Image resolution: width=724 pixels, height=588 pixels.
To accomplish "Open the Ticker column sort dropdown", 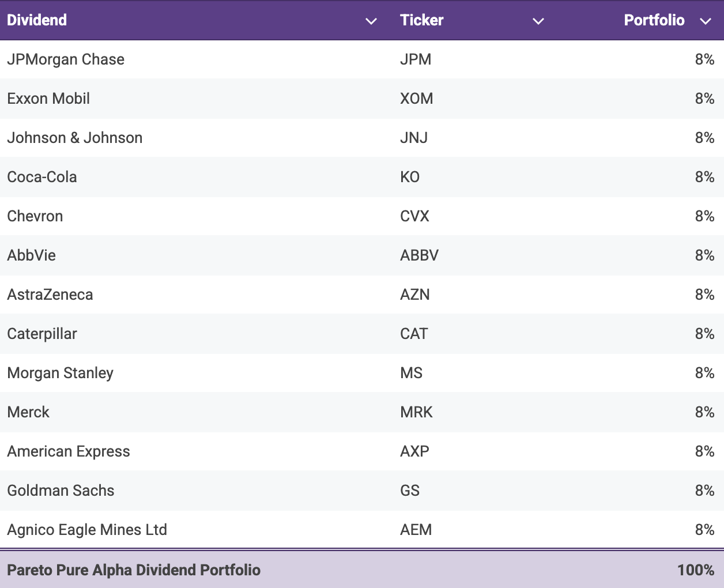I will 538,21.
